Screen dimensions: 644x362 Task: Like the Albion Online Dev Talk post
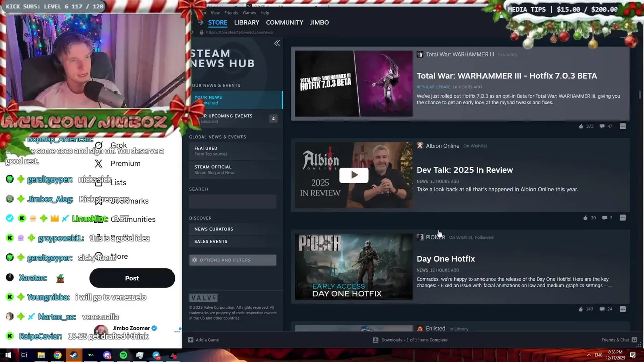(585, 218)
